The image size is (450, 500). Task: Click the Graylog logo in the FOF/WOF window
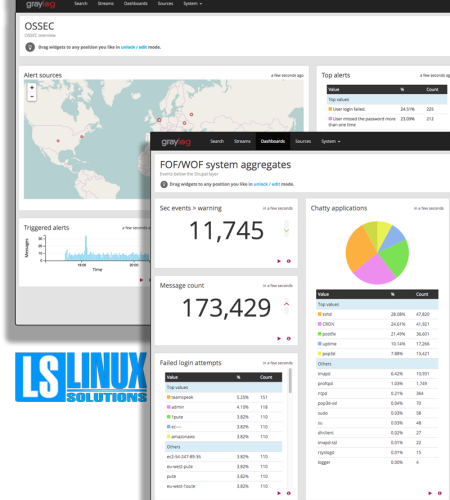[176, 142]
